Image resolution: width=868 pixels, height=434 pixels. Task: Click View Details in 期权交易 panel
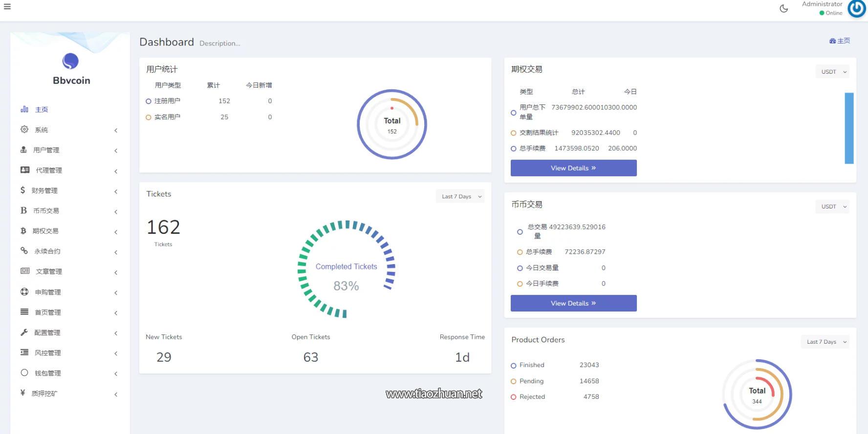[x=573, y=168]
